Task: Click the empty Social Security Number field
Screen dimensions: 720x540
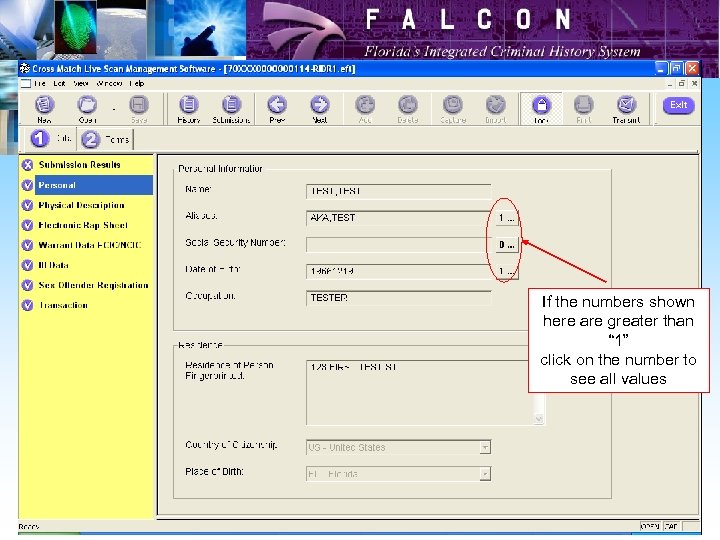Action: 399,244
